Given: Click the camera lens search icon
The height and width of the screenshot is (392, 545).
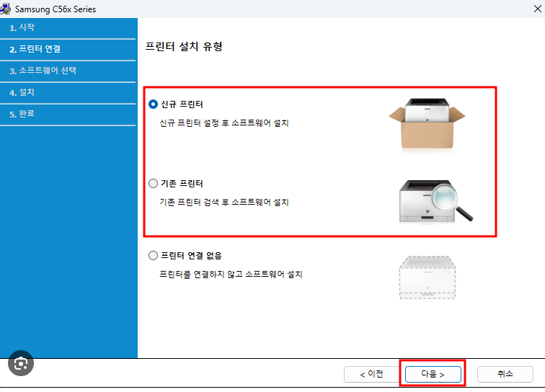Looking at the screenshot, I should (x=21, y=363).
